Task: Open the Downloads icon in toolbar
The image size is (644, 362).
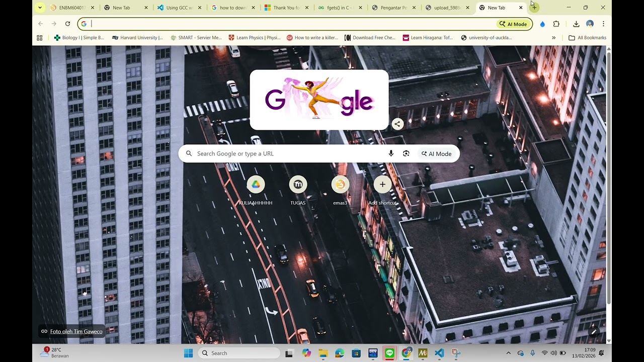Action: (x=577, y=24)
